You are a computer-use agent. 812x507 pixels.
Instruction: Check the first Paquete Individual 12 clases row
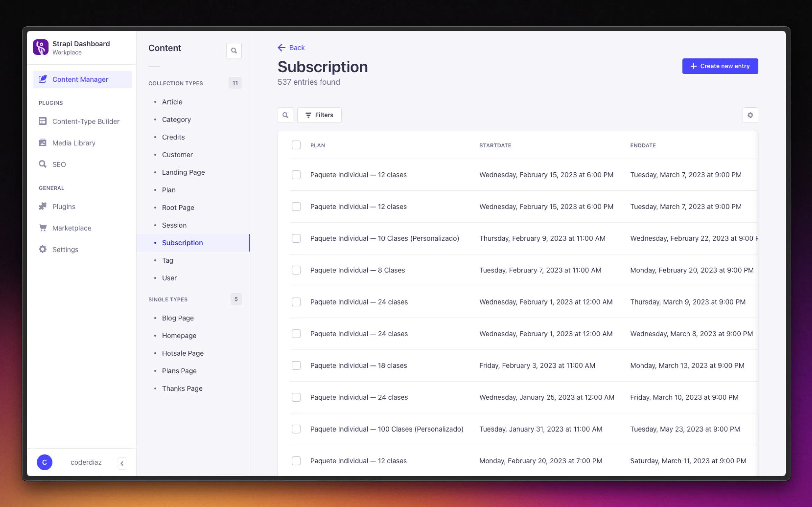296,175
